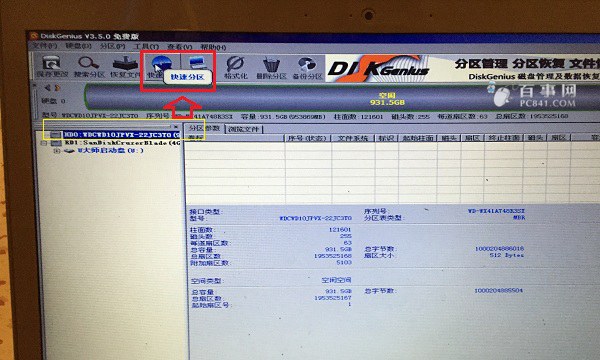600x360 pixels.
Task: Click the Quick Partition (快速分区) globe icon
Action: (x=161, y=63)
